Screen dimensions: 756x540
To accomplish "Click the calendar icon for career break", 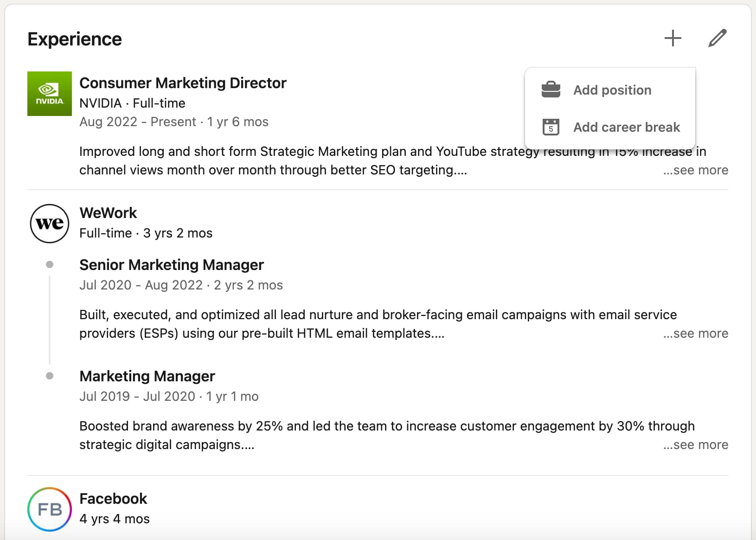I will pyautogui.click(x=551, y=127).
